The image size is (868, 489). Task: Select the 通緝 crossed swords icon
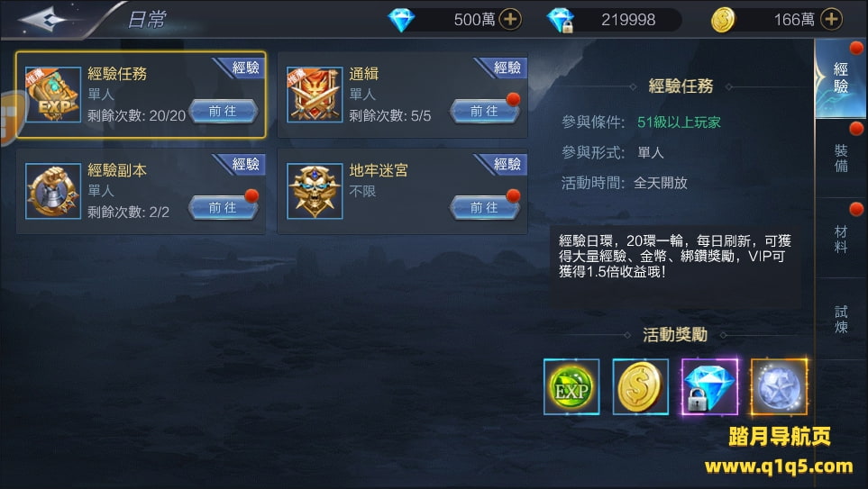coord(315,95)
